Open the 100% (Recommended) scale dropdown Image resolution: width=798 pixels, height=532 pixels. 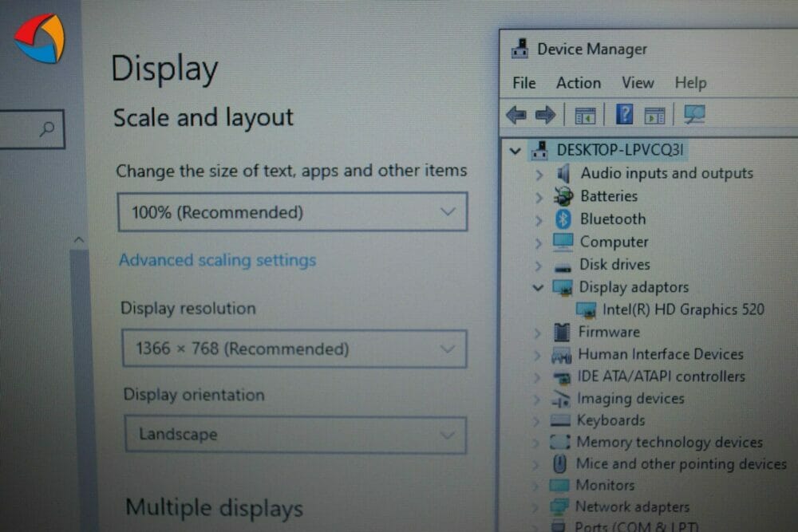point(293,211)
